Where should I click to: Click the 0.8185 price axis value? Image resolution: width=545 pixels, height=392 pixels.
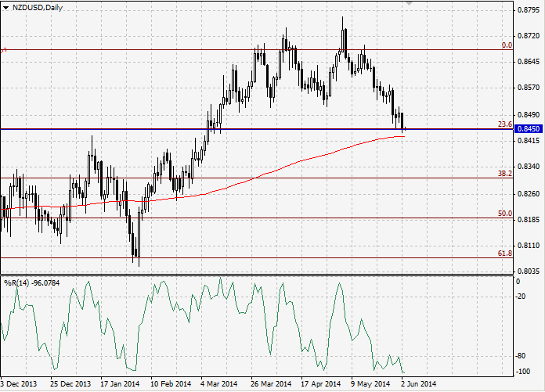529,219
